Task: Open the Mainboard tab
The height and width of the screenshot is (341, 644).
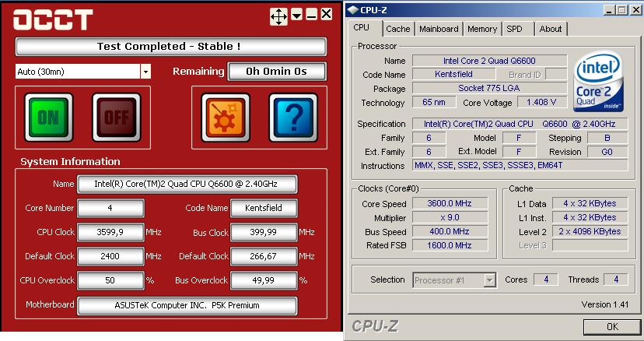Action: (439, 29)
